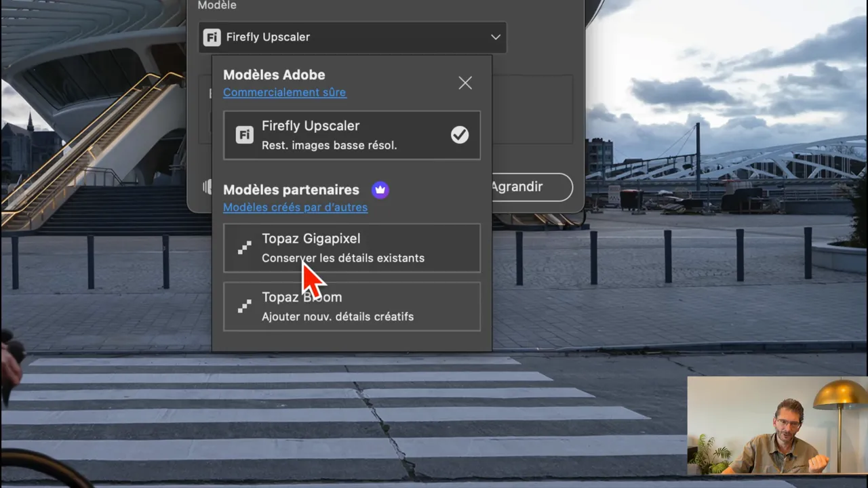Click the 'Firefly Upscaler' text in the Modèle field
Viewport: 868px width, 488px height.
coord(268,37)
